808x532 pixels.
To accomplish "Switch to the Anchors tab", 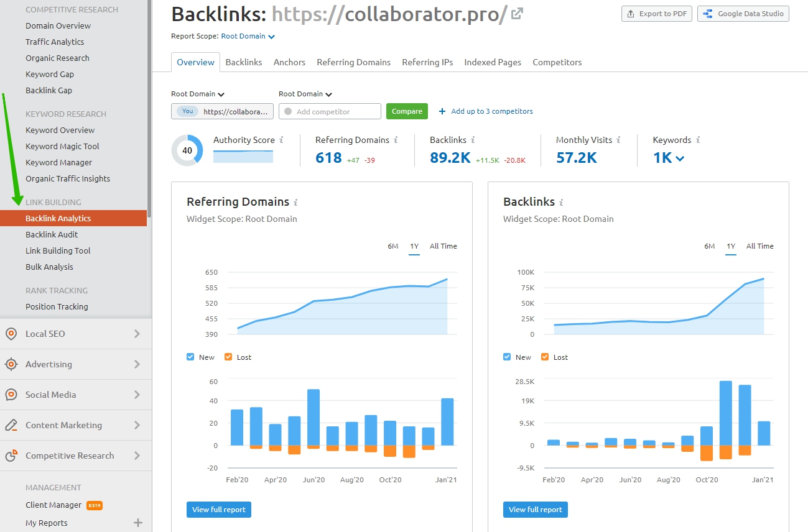I will 289,62.
